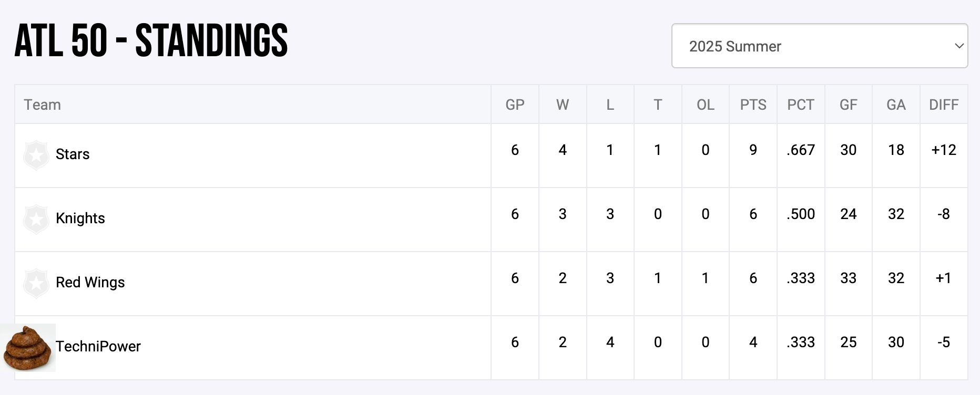This screenshot has height=395, width=980.
Task: Sort standings by PTS column header
Action: point(753,105)
